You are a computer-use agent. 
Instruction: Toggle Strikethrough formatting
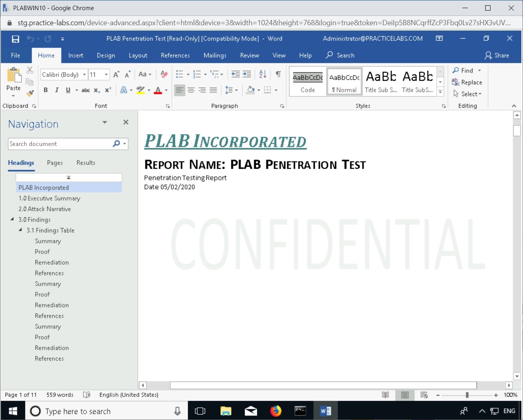click(85, 90)
